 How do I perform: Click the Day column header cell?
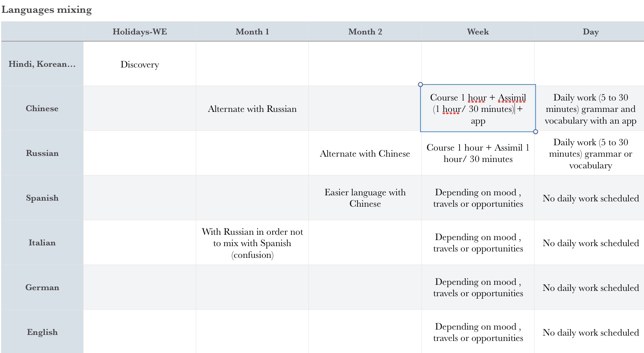point(590,32)
